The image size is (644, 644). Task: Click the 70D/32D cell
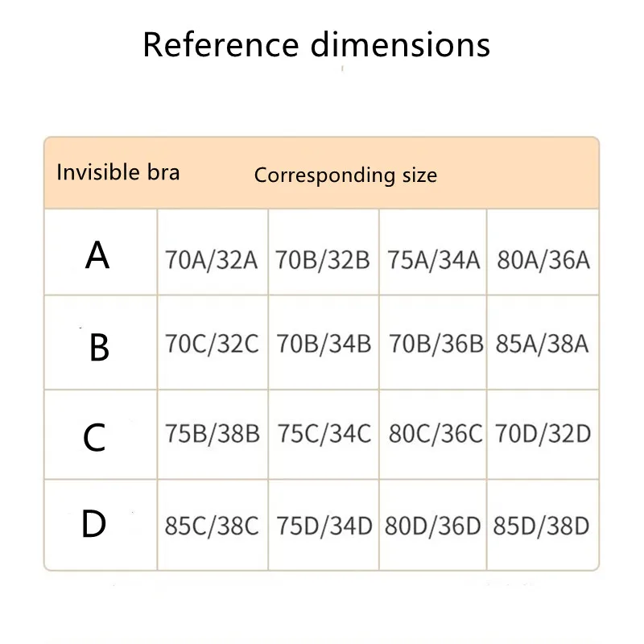pos(543,434)
